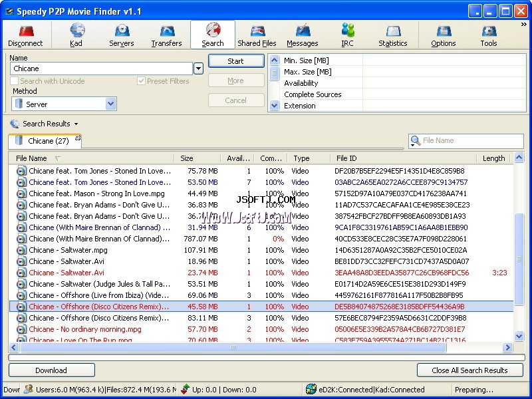The height and width of the screenshot is (399, 532).
Task: Click the More button
Action: coord(236,80)
